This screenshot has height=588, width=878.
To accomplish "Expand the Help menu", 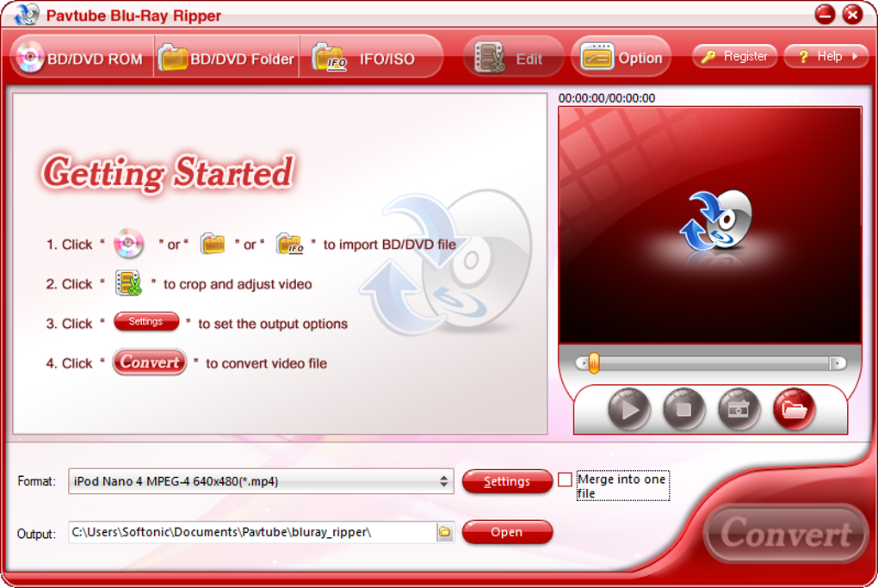I will pyautogui.click(x=826, y=56).
